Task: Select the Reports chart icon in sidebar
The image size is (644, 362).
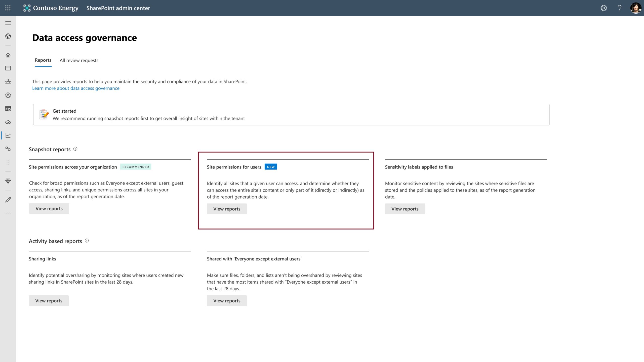Action: (x=8, y=135)
